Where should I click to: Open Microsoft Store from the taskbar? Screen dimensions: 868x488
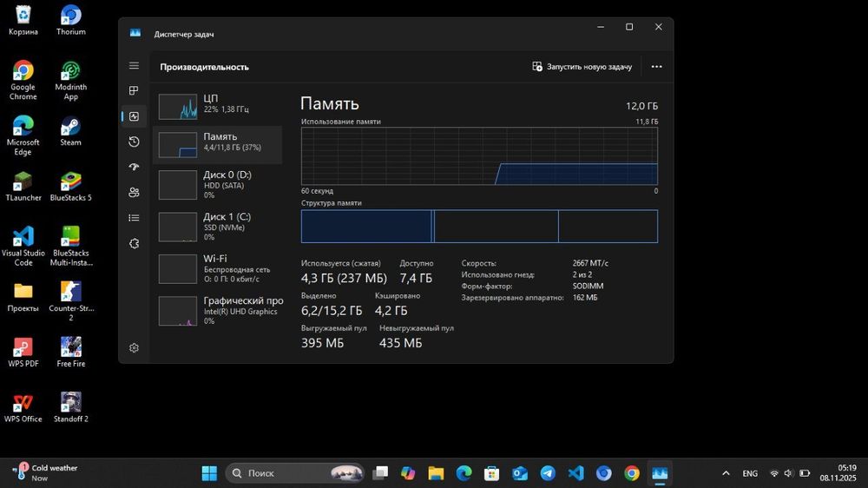click(491, 473)
